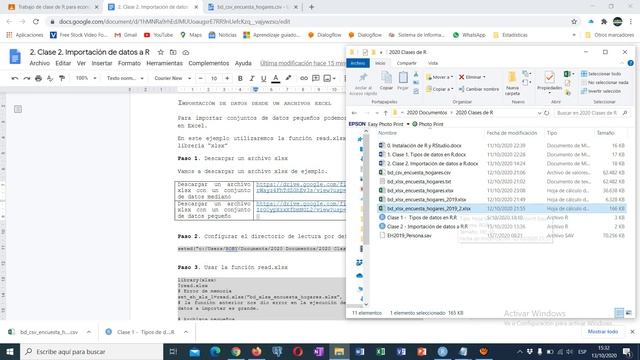Open the WhatsApp bookmark
The height and width of the screenshot is (360, 640).
click(x=469, y=35)
